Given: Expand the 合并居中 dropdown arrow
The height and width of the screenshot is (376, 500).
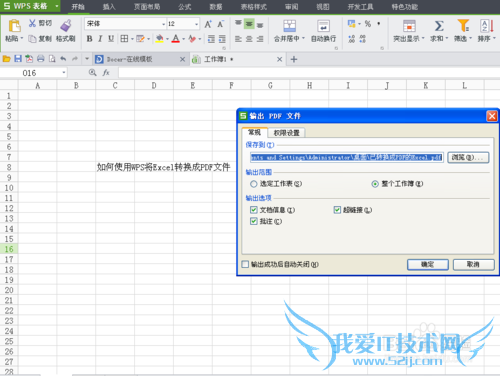Looking at the screenshot, I should click(303, 39).
